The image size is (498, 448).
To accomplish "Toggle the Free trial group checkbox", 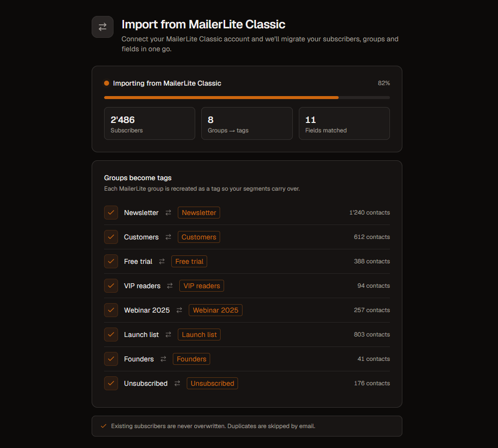I will (x=111, y=261).
